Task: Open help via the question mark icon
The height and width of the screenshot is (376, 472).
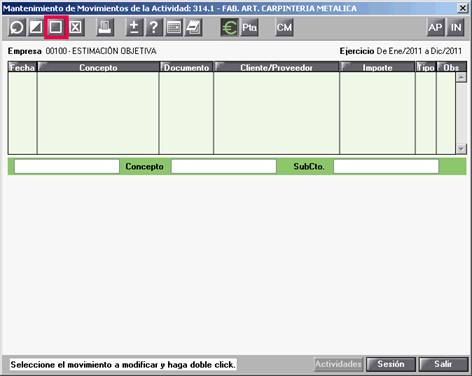Action: 154,27
